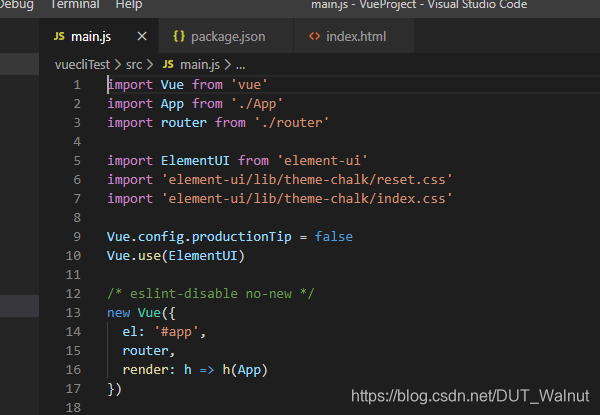Click line number 5 in the gutter
This screenshot has height=415, width=600.
pyautogui.click(x=77, y=161)
